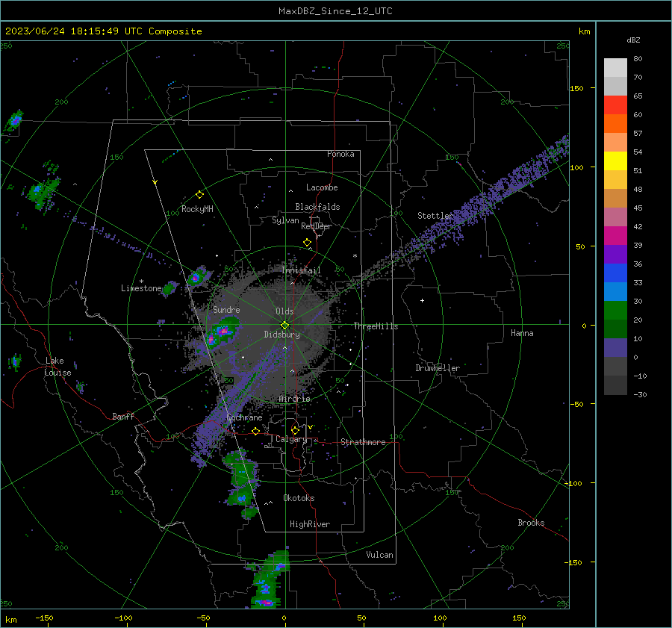Viewport: 672px width, 628px height.
Task: Click the Banff label
Action: click(123, 416)
